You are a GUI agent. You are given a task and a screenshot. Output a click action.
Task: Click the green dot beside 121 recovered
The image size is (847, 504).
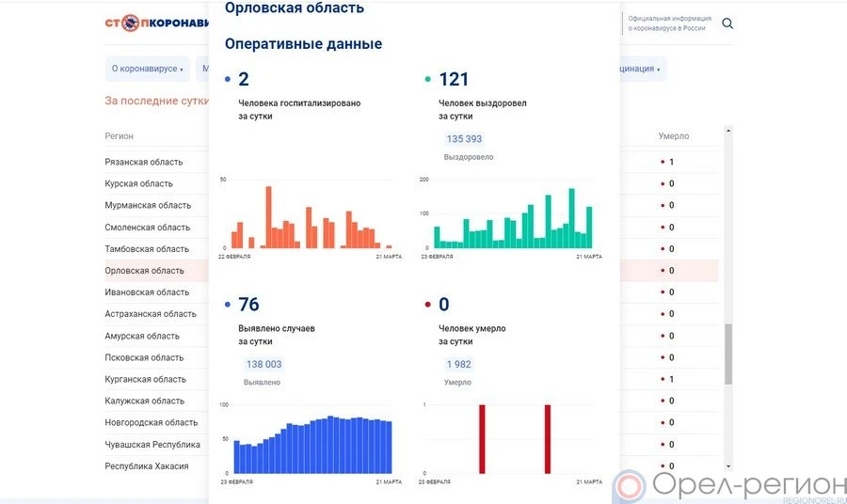(428, 80)
